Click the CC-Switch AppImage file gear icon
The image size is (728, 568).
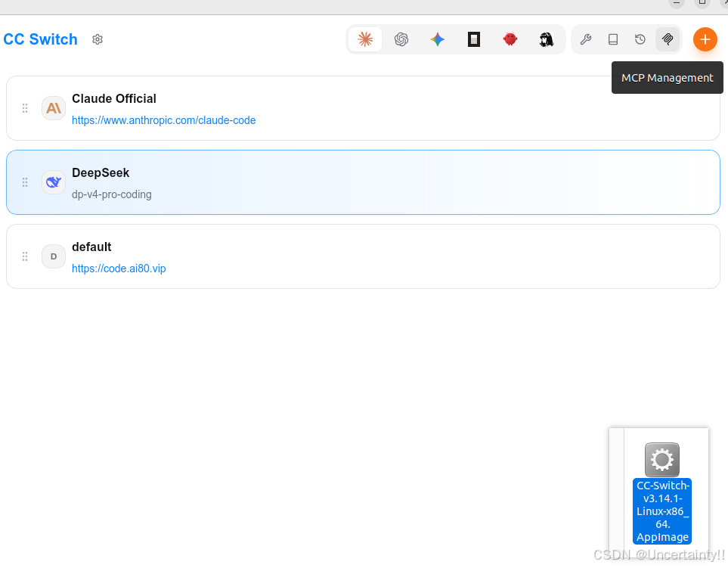pyautogui.click(x=661, y=460)
